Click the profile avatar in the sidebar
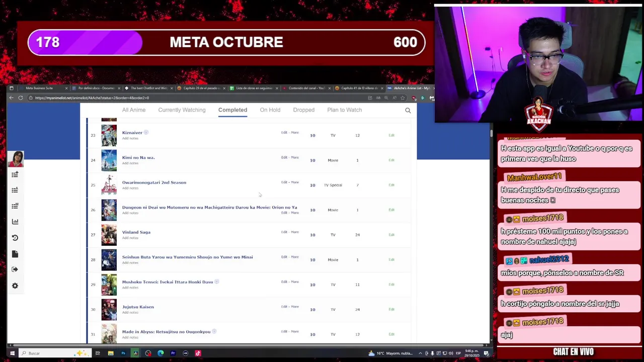 click(x=15, y=159)
